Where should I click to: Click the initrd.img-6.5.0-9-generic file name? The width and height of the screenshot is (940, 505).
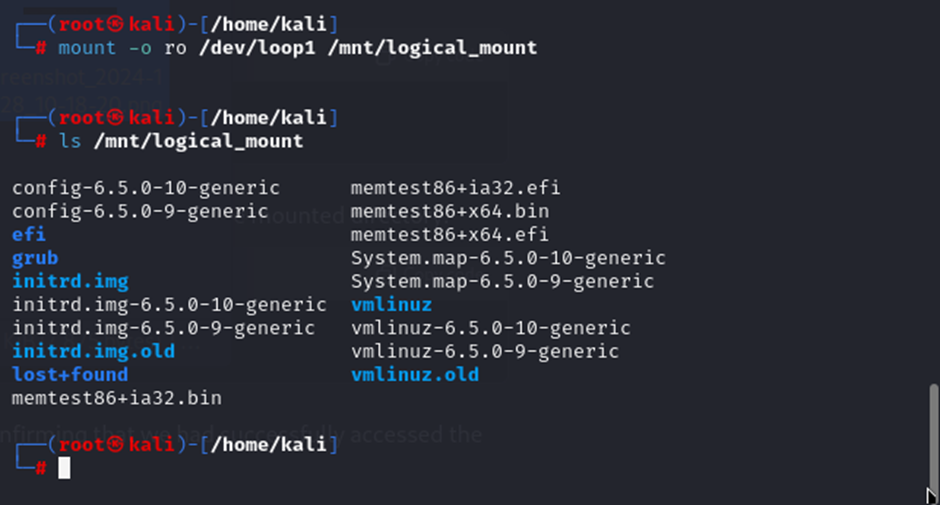163,328
